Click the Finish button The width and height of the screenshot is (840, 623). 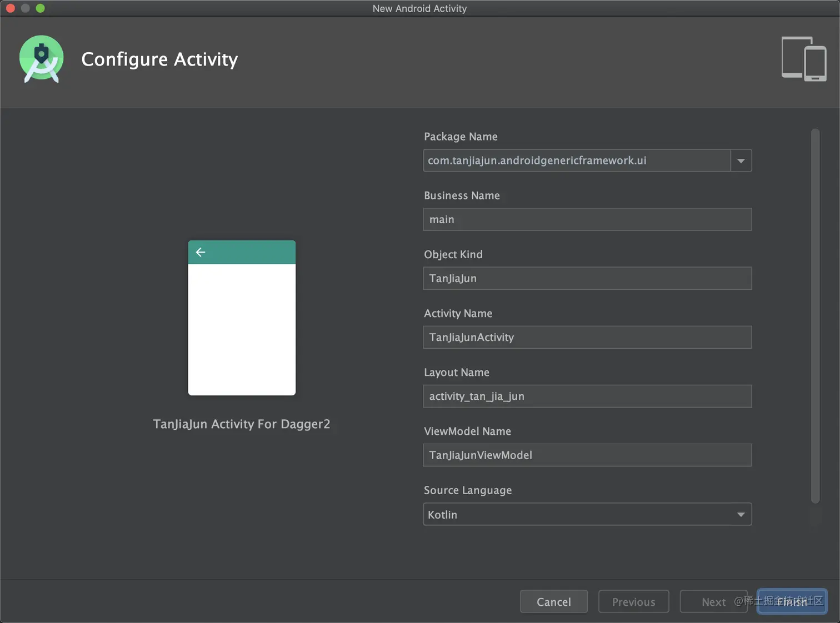point(791,601)
